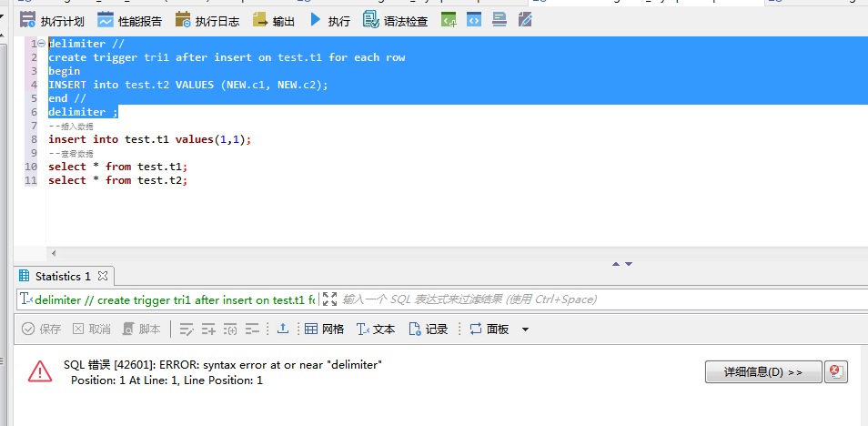Image resolution: width=868 pixels, height=426 pixels.
Task: Switch to 文本 text view
Action: pyautogui.click(x=376, y=330)
